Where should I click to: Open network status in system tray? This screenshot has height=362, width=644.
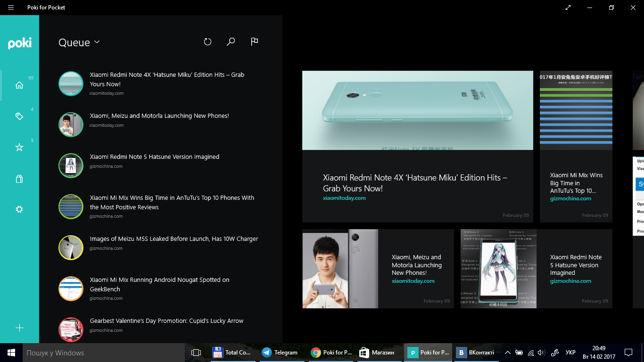coord(530,353)
